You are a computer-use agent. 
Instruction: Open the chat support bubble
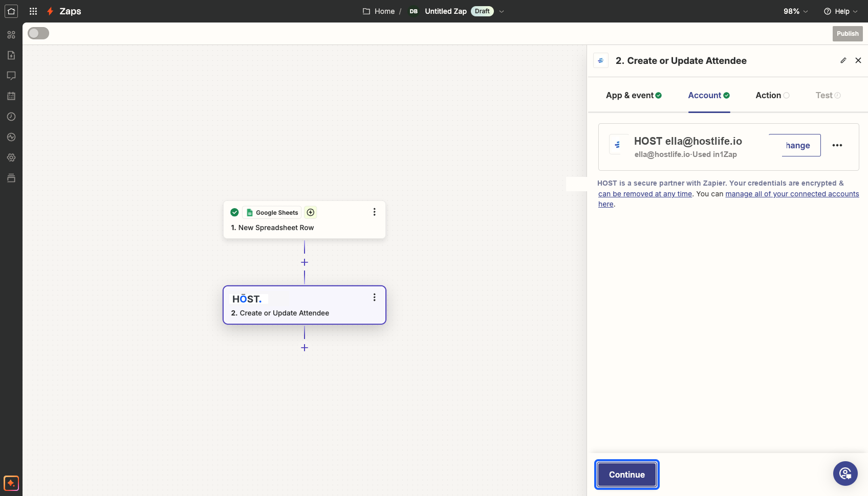tap(845, 474)
